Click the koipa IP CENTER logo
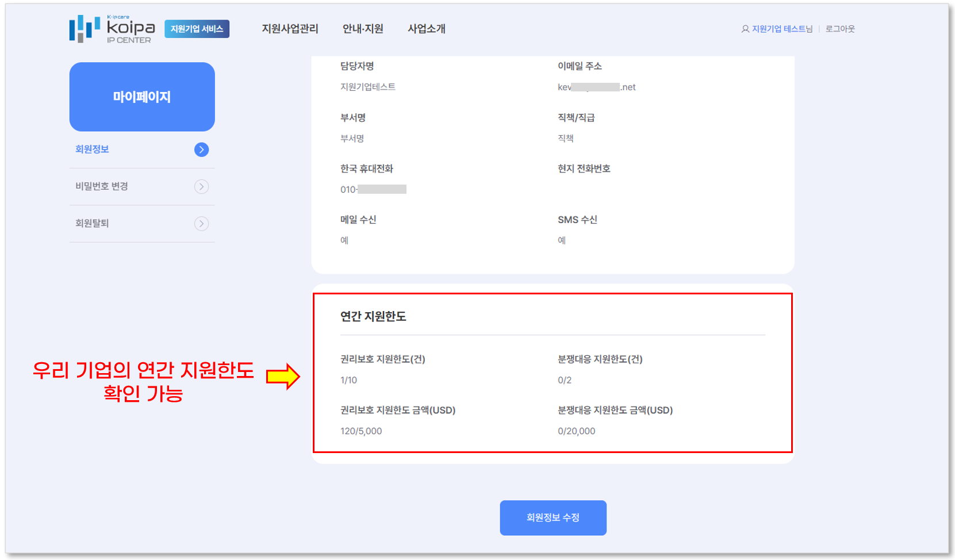Image resolution: width=955 pixels, height=560 pixels. [112, 29]
